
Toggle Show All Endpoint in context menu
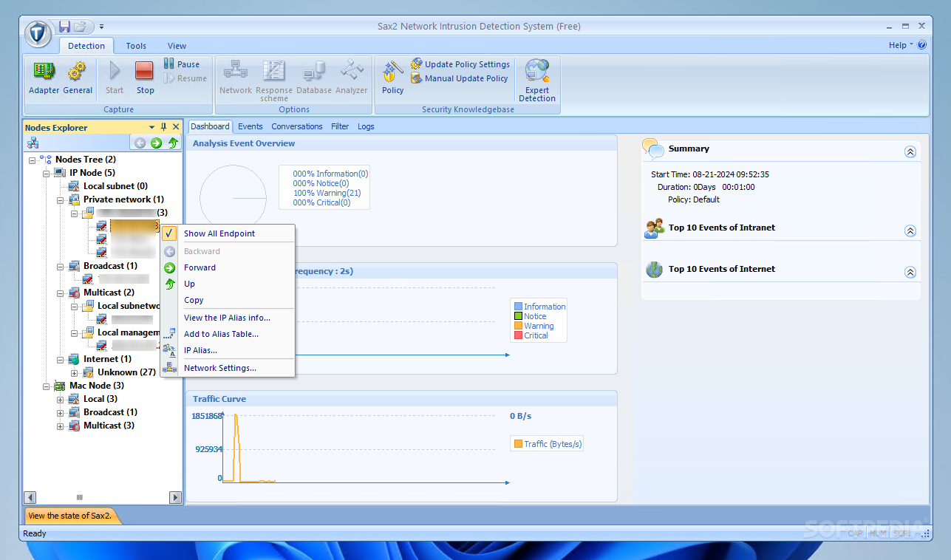coord(228,233)
